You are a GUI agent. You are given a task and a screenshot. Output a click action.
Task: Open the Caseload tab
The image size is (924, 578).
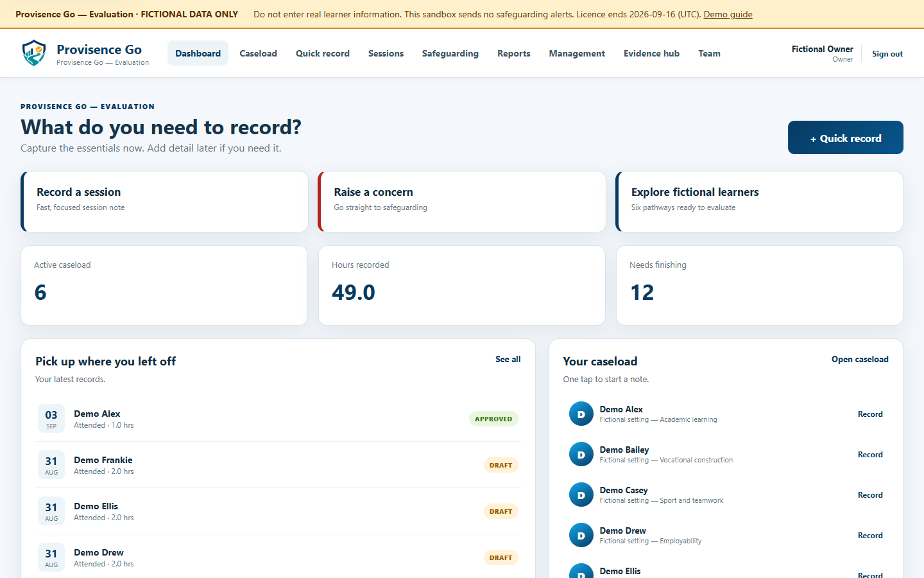pos(258,53)
